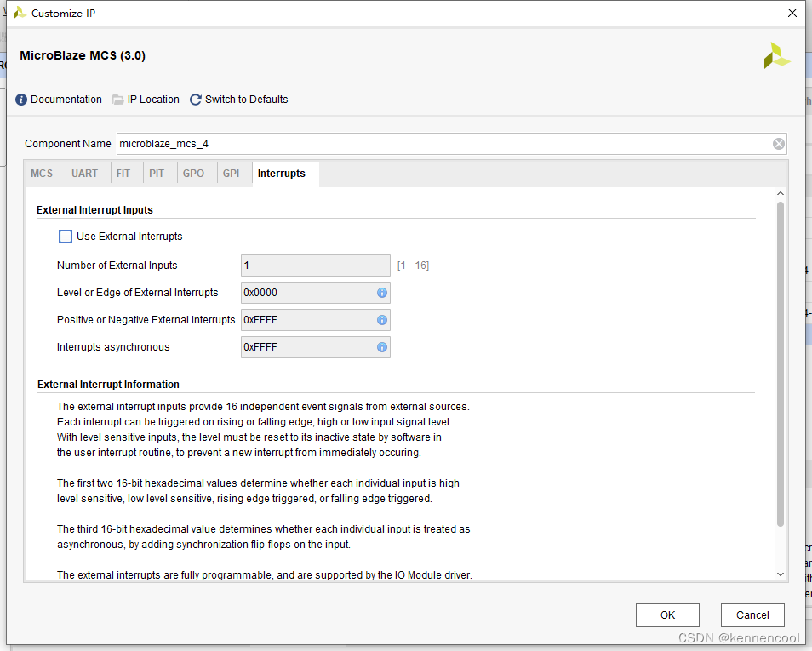Confirm with the OK button
The height and width of the screenshot is (651, 812).
pyautogui.click(x=667, y=614)
